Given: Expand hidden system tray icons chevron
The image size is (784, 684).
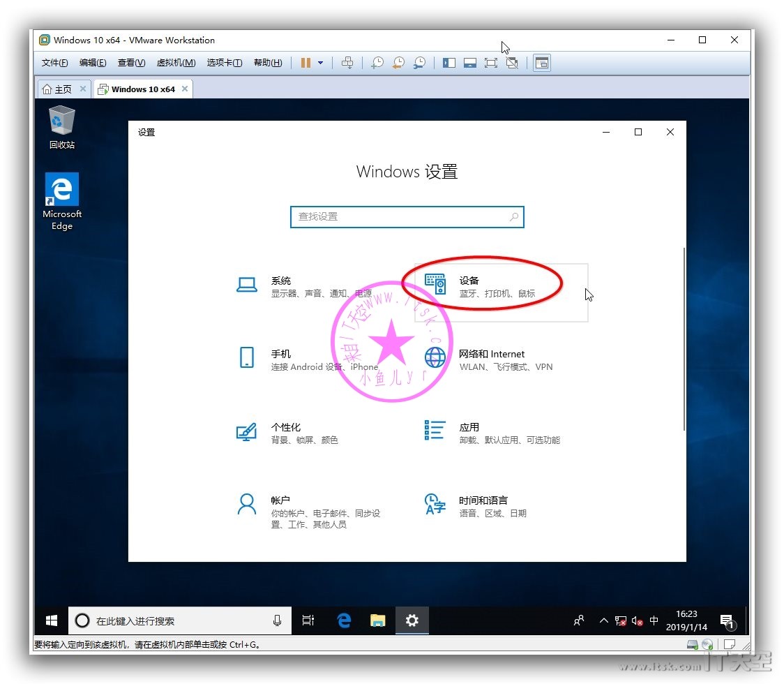Looking at the screenshot, I should click(x=603, y=621).
